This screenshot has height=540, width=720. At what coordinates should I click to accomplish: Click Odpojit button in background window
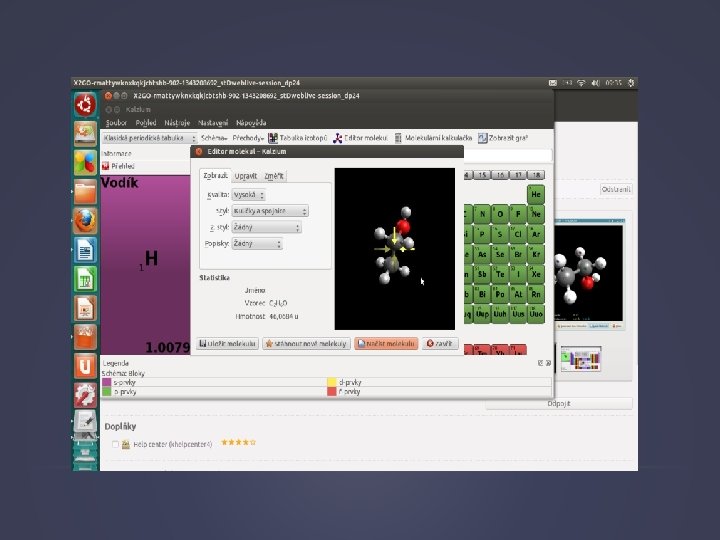pos(559,404)
